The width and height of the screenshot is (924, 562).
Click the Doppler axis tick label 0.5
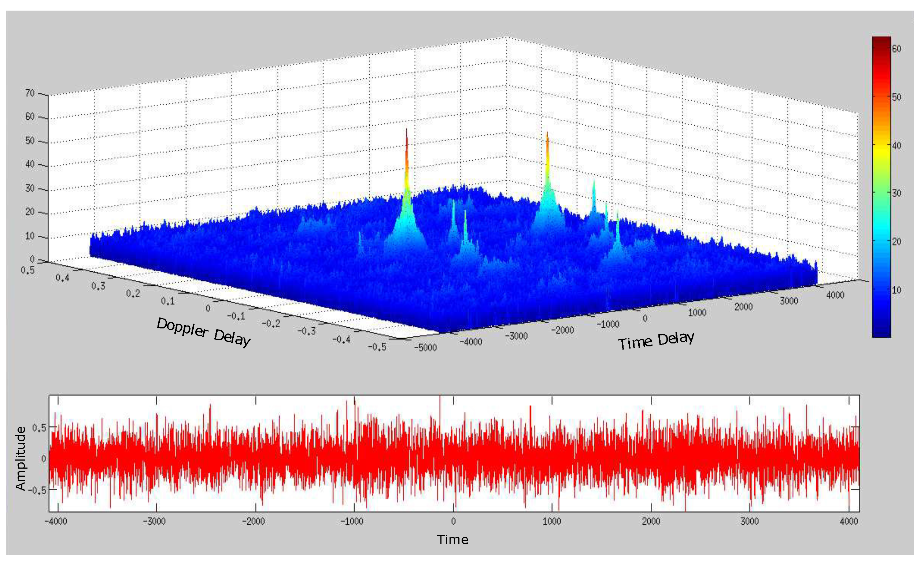27,270
